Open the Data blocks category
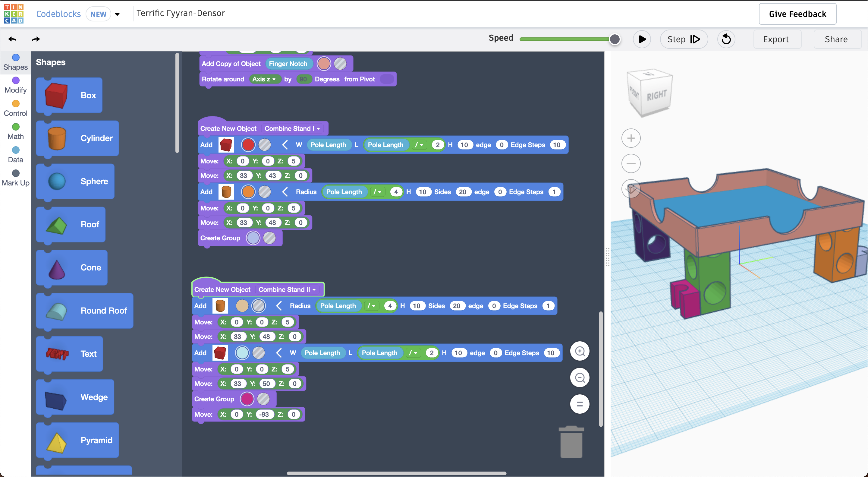The width and height of the screenshot is (868, 477). [x=15, y=154]
